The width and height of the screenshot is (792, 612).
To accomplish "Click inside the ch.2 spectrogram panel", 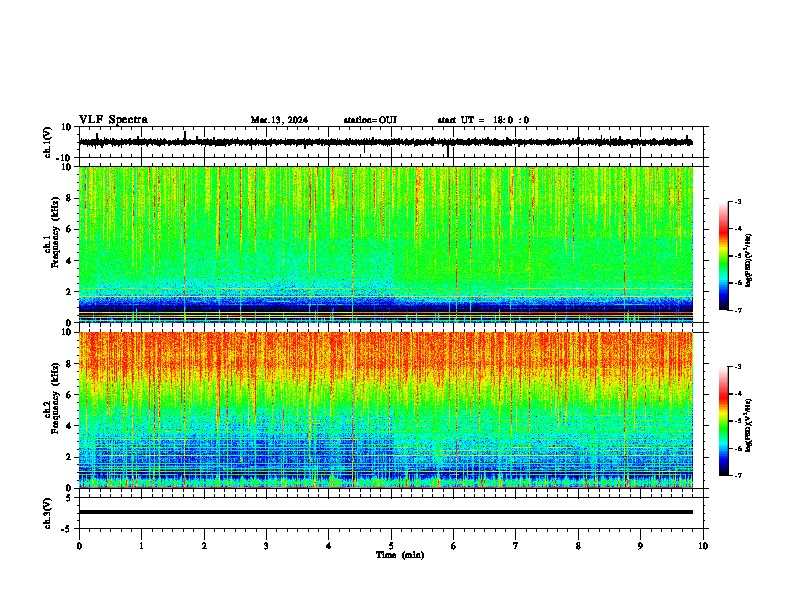I will click(x=386, y=410).
